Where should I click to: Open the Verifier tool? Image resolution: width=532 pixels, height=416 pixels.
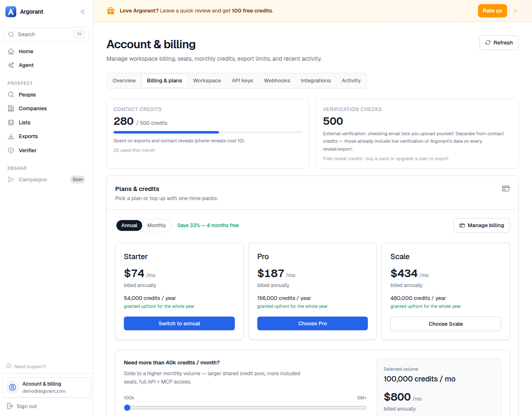[47, 151]
